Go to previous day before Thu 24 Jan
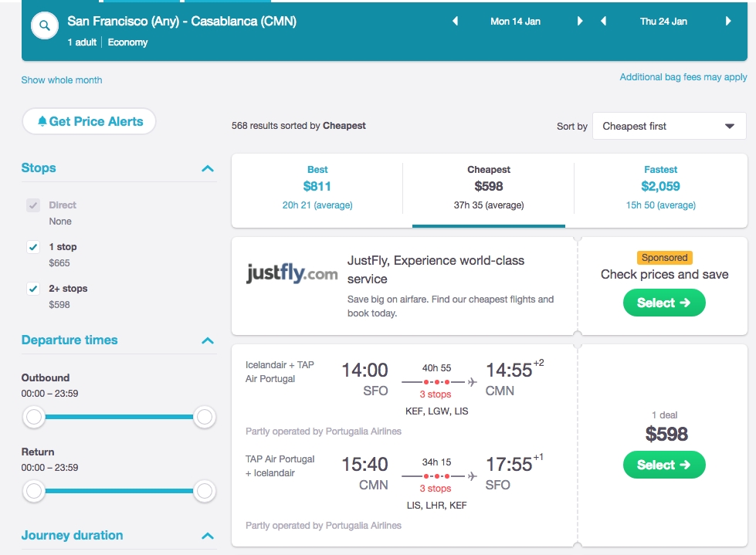Image resolution: width=756 pixels, height=555 pixels. coord(603,21)
